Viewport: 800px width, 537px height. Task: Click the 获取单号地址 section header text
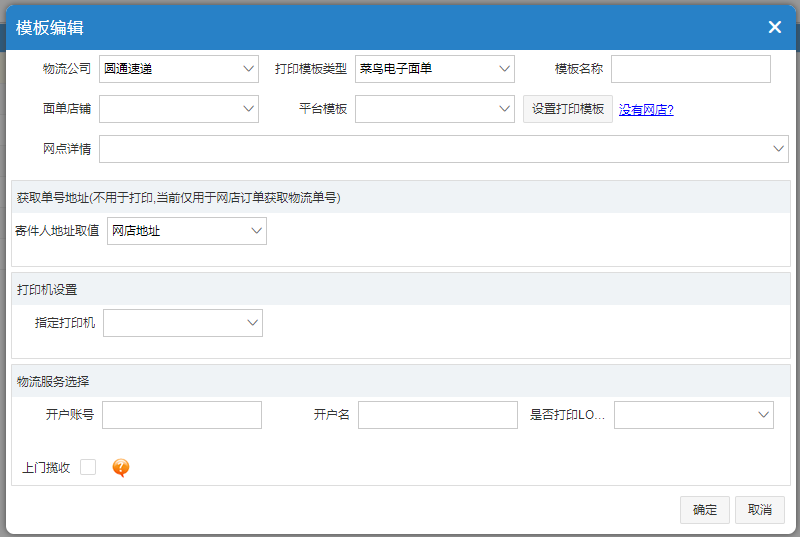pyautogui.click(x=179, y=197)
